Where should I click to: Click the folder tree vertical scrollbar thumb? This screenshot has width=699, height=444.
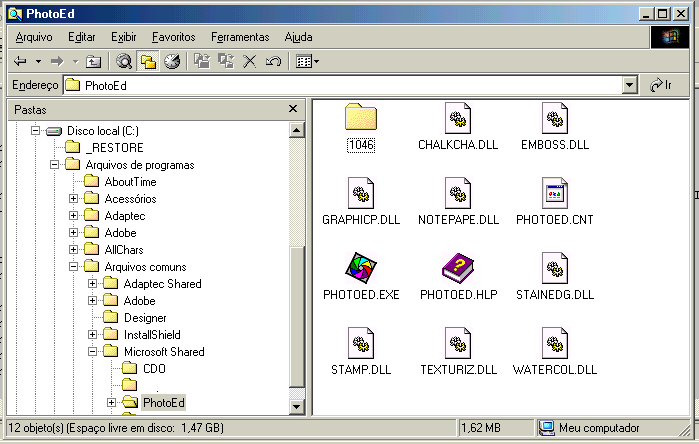[296, 316]
